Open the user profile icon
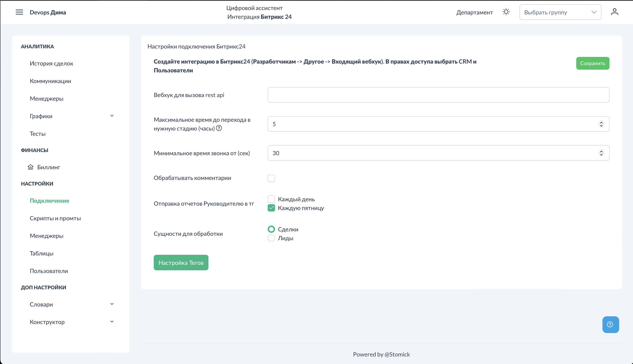 615,12
